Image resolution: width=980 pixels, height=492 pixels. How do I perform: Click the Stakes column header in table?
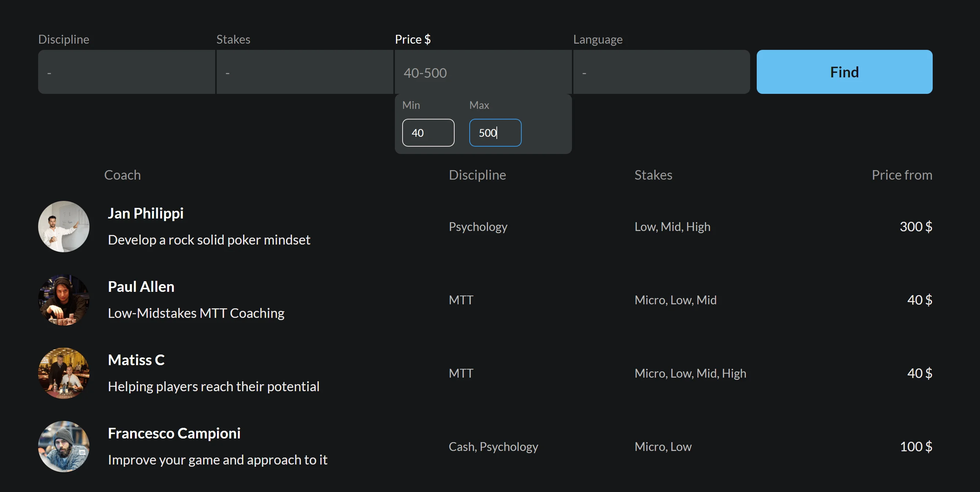pyautogui.click(x=653, y=175)
